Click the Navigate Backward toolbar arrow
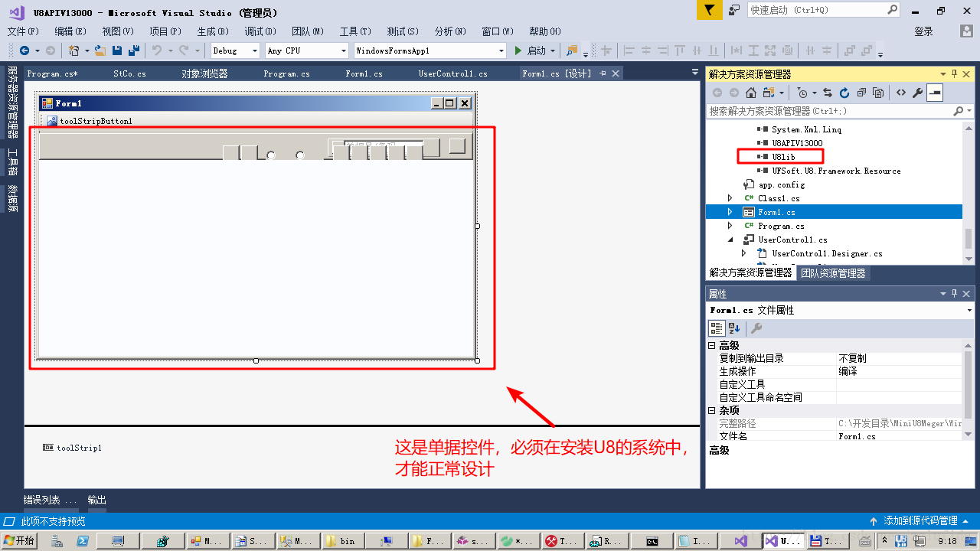The width and height of the screenshot is (980, 551). [x=24, y=51]
